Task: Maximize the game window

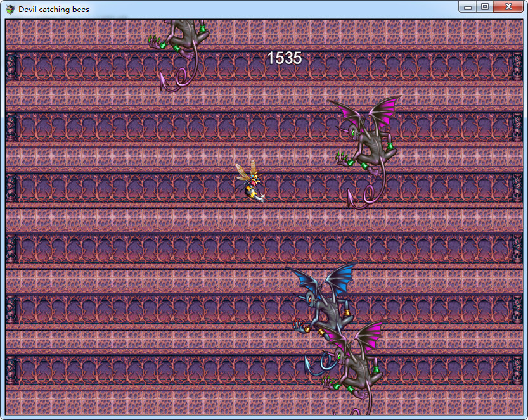Action: 485,7
